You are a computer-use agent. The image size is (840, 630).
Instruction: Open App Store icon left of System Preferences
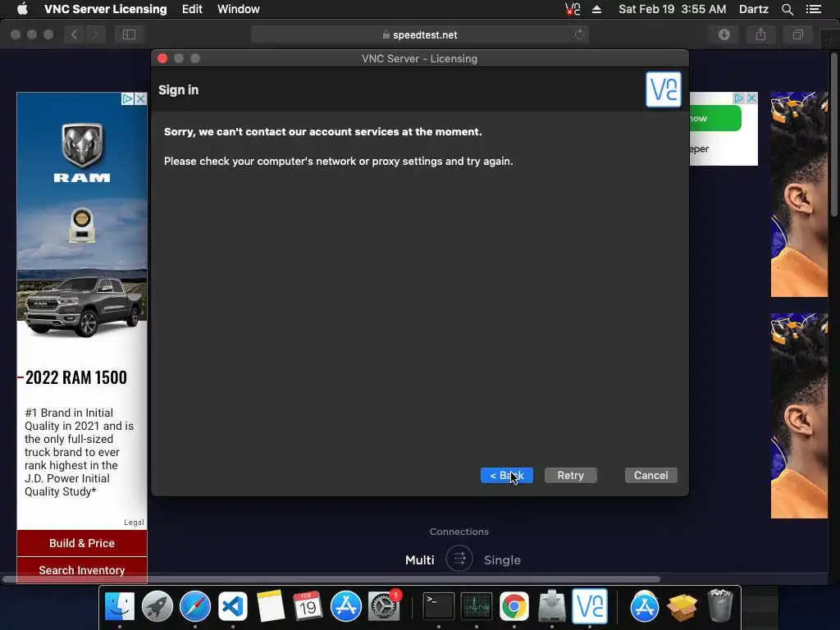346,606
